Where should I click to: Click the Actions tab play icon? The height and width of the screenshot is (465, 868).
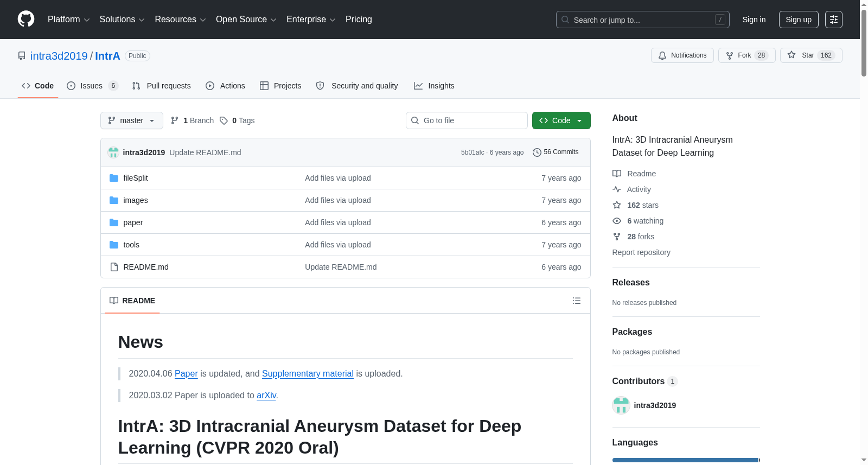210,86
